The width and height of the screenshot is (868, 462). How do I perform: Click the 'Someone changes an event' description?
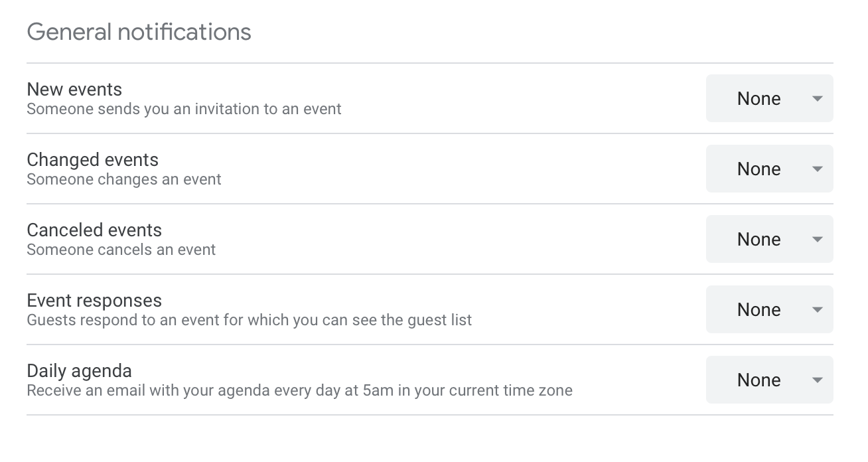click(124, 179)
